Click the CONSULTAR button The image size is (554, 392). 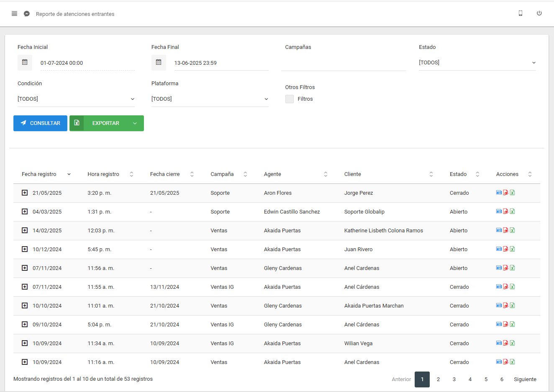(x=40, y=123)
